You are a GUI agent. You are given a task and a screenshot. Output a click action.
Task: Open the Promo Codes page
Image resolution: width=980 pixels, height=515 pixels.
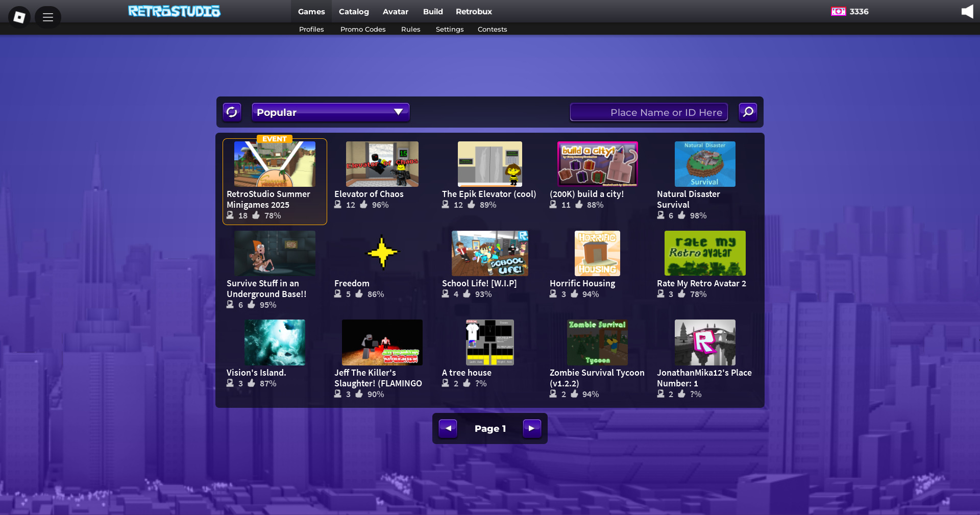pos(363,29)
